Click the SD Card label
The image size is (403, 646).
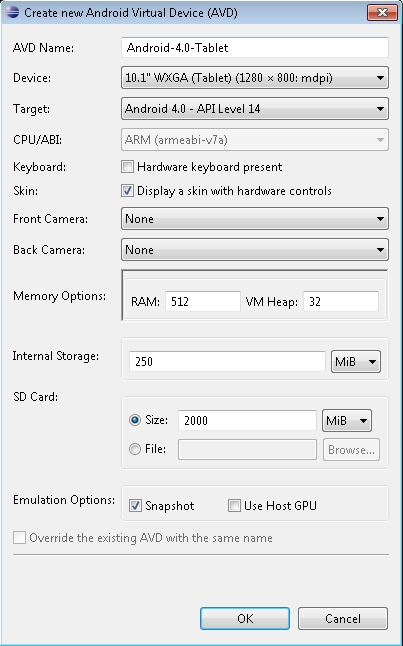point(35,397)
